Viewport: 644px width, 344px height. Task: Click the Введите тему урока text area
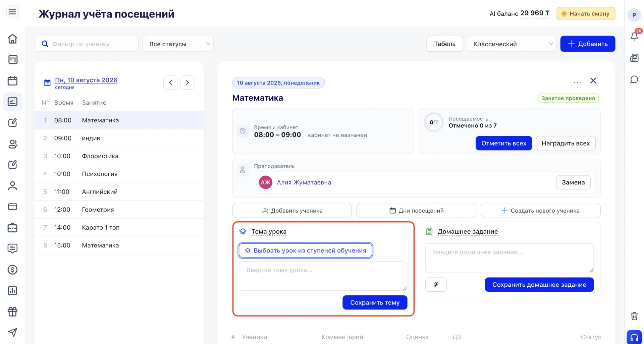pyautogui.click(x=323, y=276)
